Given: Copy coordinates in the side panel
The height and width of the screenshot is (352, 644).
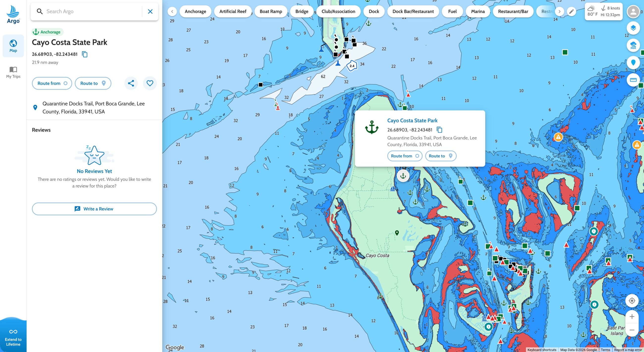Looking at the screenshot, I should coord(85,54).
